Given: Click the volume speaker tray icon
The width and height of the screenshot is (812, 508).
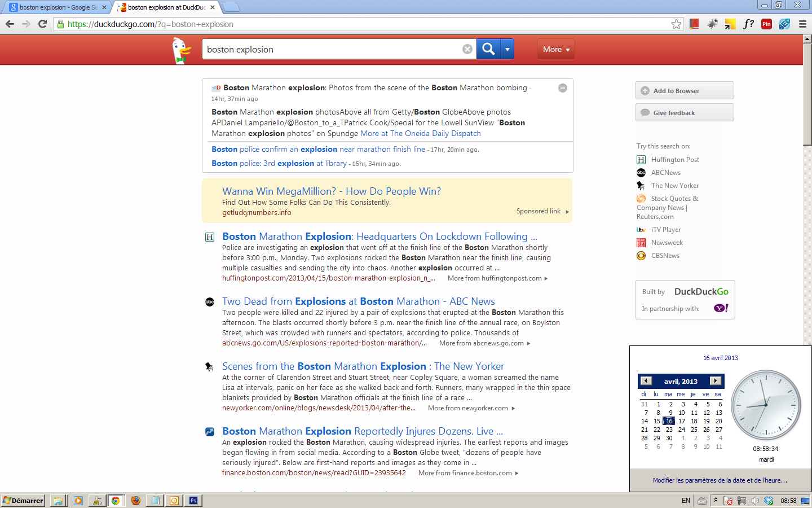Looking at the screenshot, I should point(755,501).
